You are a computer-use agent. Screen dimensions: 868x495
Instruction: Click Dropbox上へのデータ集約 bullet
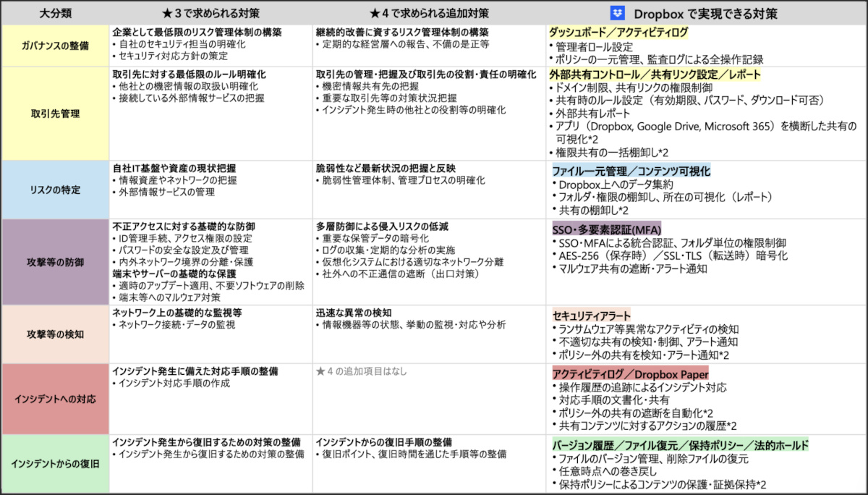pos(612,184)
